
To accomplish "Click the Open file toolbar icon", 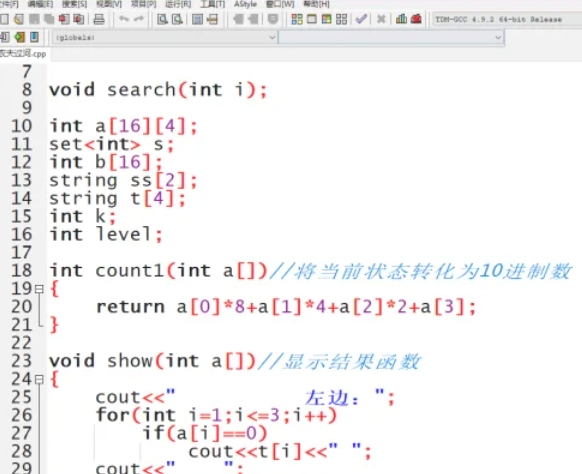I will click(19, 19).
